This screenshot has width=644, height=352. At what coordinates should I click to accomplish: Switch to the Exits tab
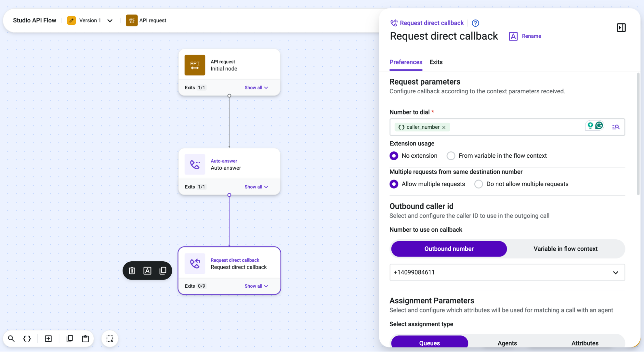436,62
